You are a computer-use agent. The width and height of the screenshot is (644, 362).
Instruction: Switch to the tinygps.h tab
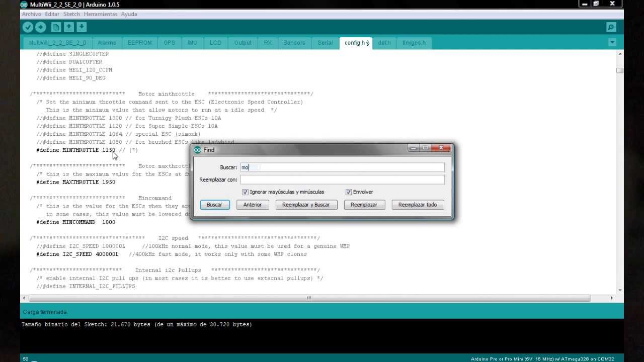(414, 43)
